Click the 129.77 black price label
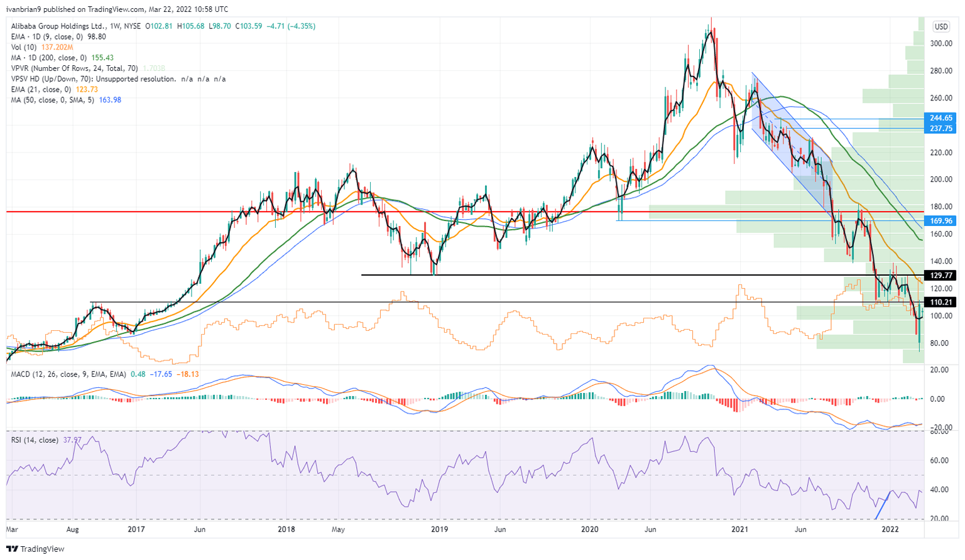 [x=941, y=276]
